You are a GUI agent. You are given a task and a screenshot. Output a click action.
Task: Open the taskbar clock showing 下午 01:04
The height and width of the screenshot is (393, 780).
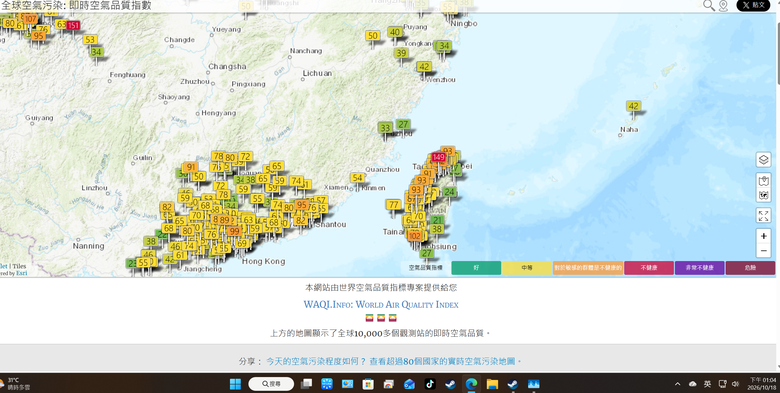pyautogui.click(x=763, y=384)
